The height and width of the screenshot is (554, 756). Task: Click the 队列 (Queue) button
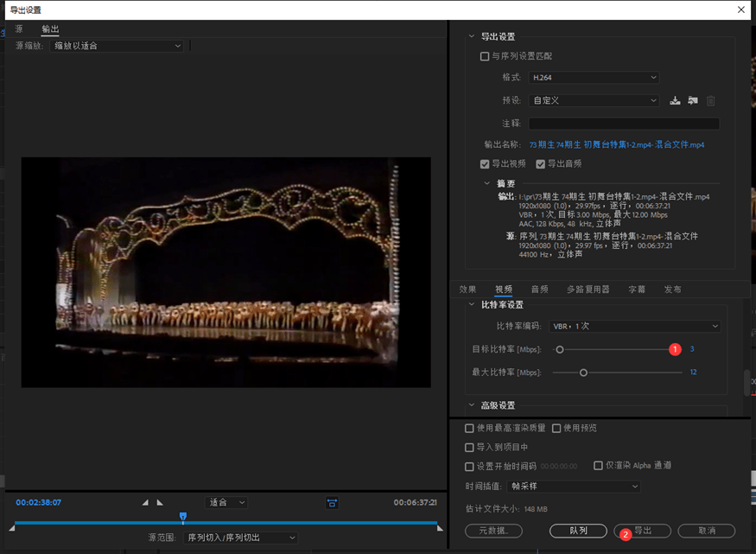pos(578,531)
